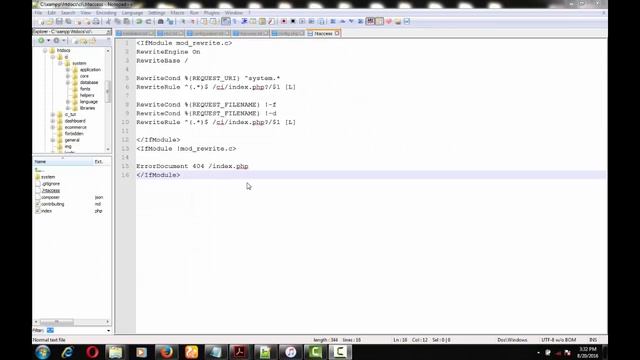Click the Filter input field

point(75,330)
